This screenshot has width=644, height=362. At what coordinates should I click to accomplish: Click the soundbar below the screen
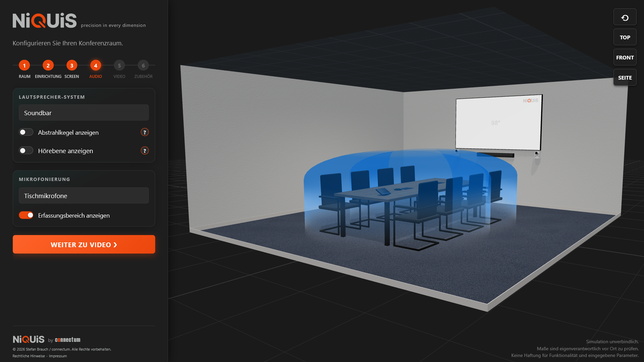tap(495, 155)
